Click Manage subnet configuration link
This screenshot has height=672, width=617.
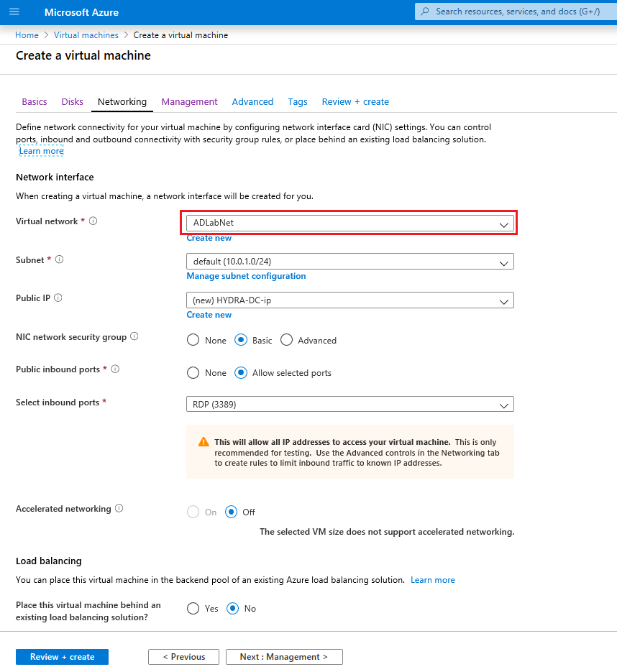(246, 276)
